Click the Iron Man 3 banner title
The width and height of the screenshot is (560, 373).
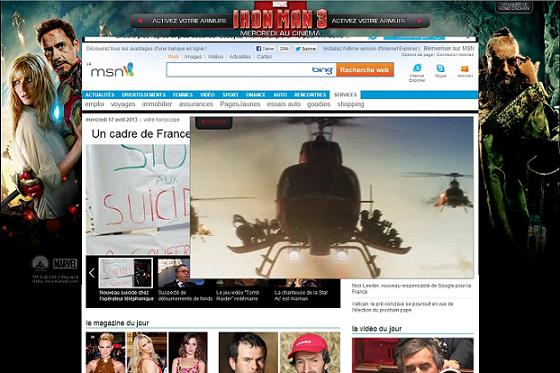click(280, 19)
